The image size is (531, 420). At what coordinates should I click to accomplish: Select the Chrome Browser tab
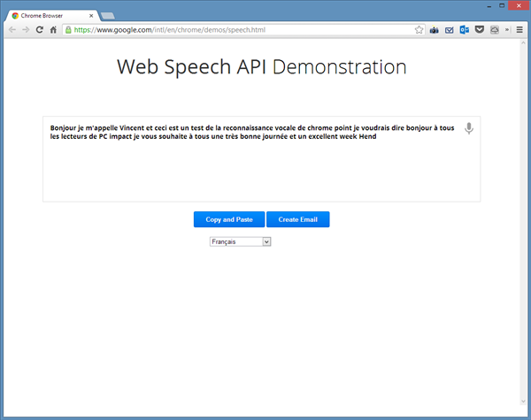(52, 16)
